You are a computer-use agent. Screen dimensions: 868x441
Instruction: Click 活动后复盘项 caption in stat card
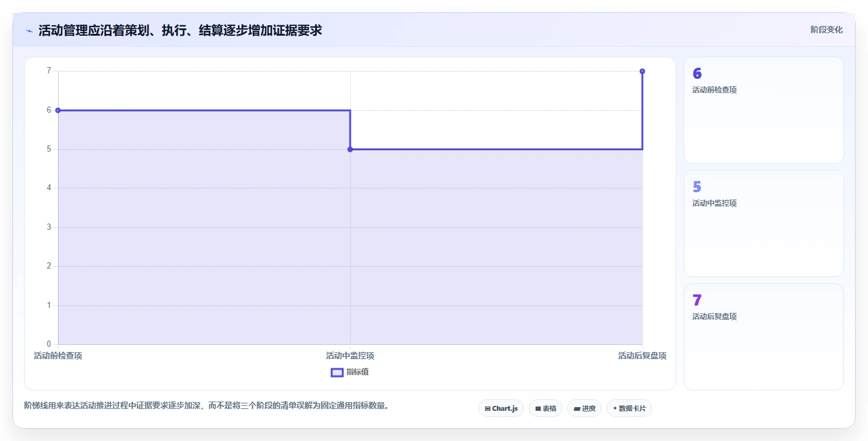(714, 317)
